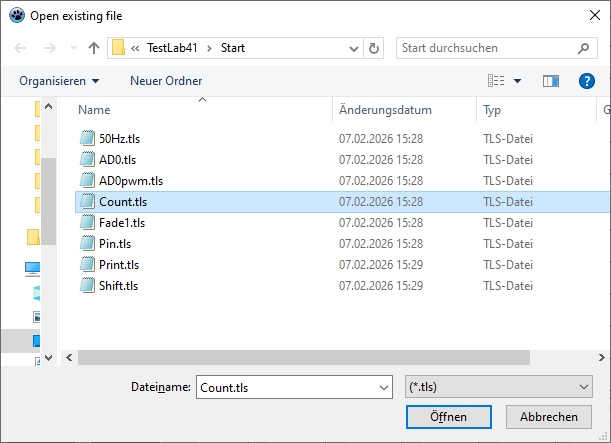Click the Abbrechen button
This screenshot has width=611, height=443.
pos(548,417)
